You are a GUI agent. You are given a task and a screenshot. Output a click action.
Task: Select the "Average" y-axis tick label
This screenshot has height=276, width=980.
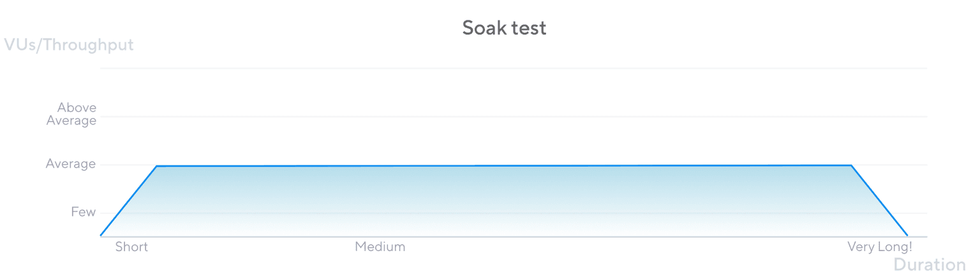(x=71, y=164)
